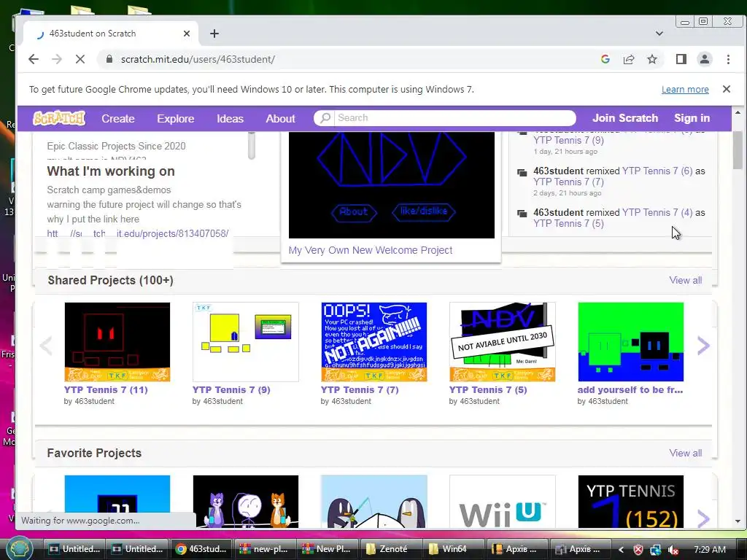Close the 463student on Scratch tab
The width and height of the screenshot is (747, 560).
(x=187, y=34)
